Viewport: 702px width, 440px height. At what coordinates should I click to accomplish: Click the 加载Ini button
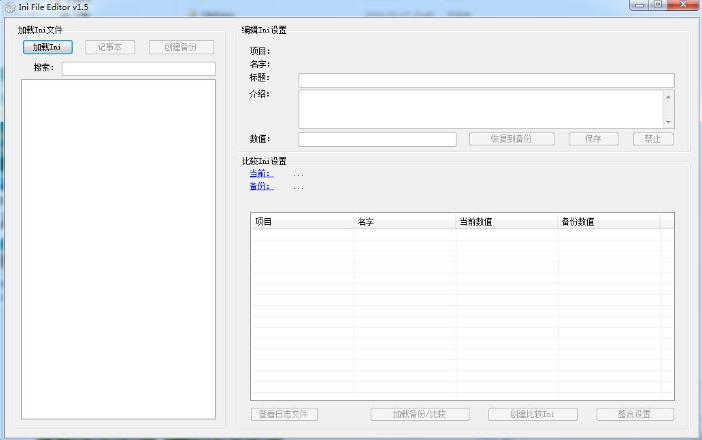(x=48, y=47)
